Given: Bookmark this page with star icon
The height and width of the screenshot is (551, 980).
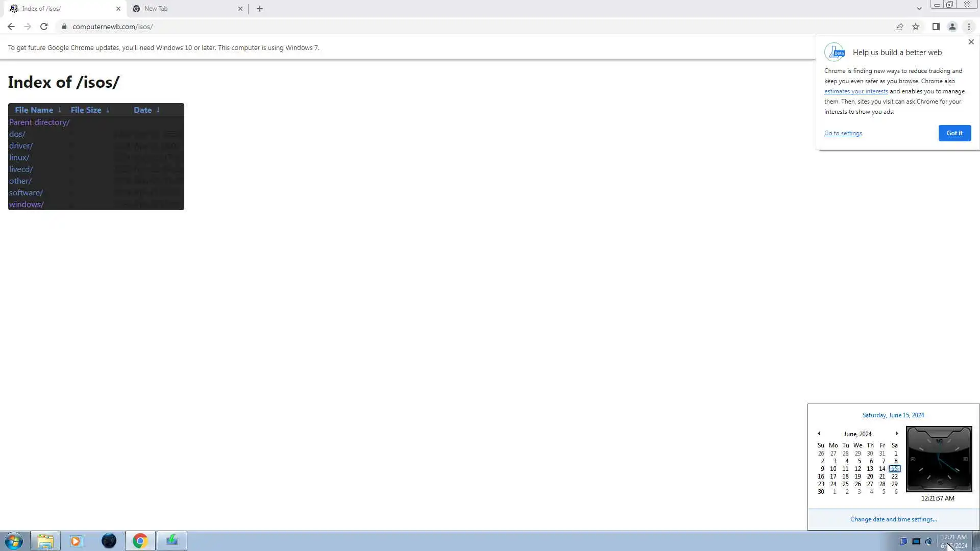Looking at the screenshot, I should (x=916, y=27).
